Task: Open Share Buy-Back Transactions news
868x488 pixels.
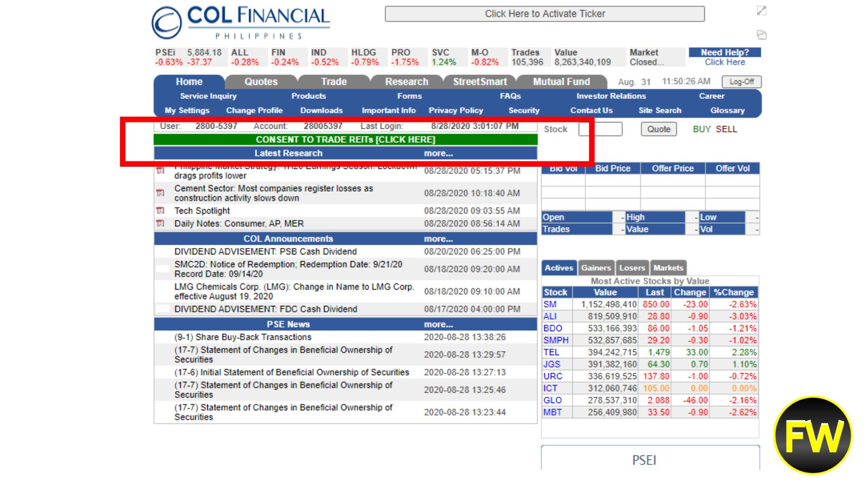Action: tap(243, 337)
